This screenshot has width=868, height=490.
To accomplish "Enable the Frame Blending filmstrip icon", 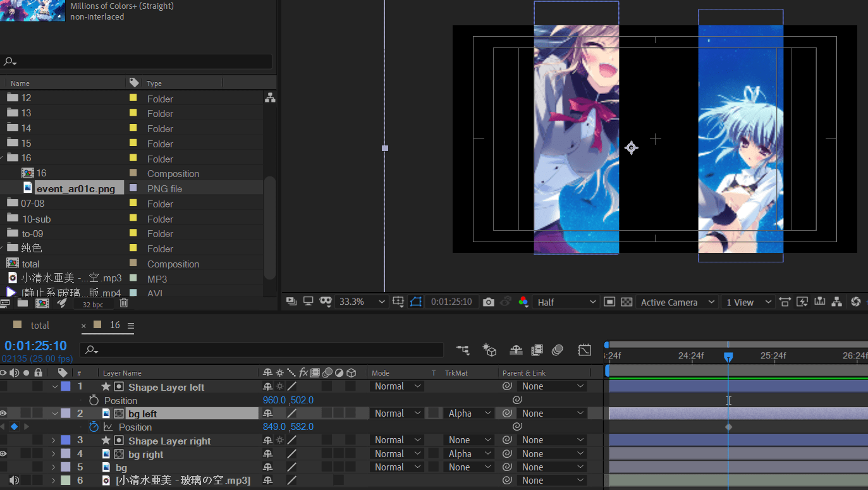I will point(537,350).
